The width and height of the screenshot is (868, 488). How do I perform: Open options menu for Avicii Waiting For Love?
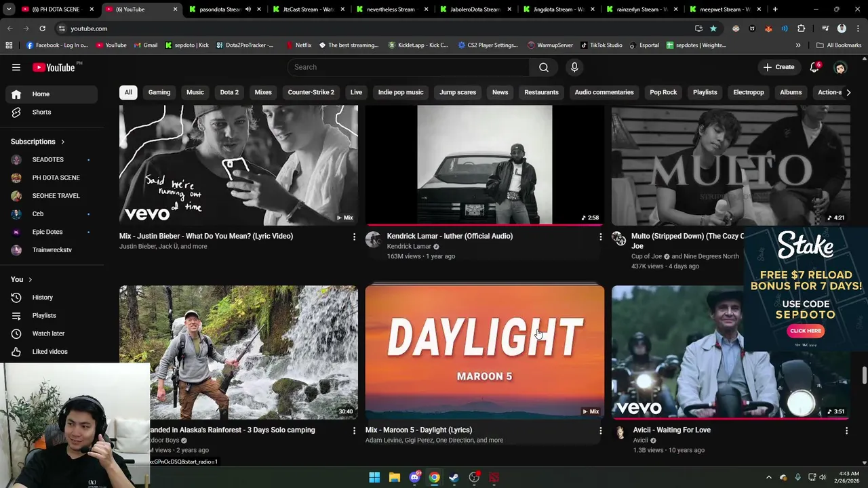coord(846,430)
